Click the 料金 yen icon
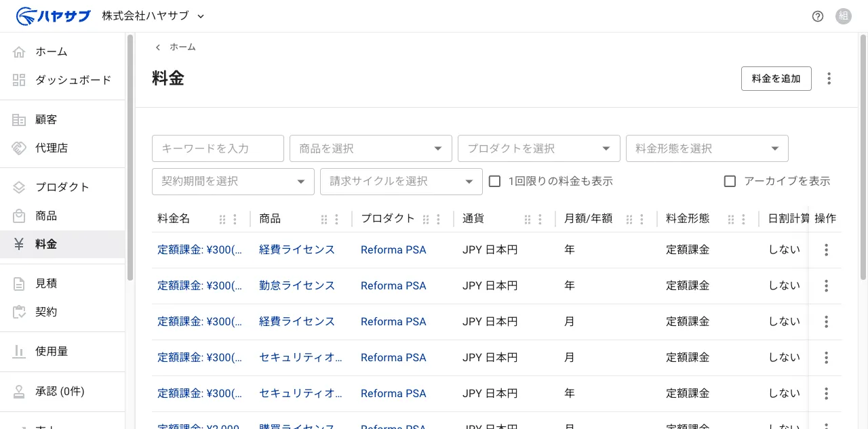868x429 pixels. (x=19, y=244)
